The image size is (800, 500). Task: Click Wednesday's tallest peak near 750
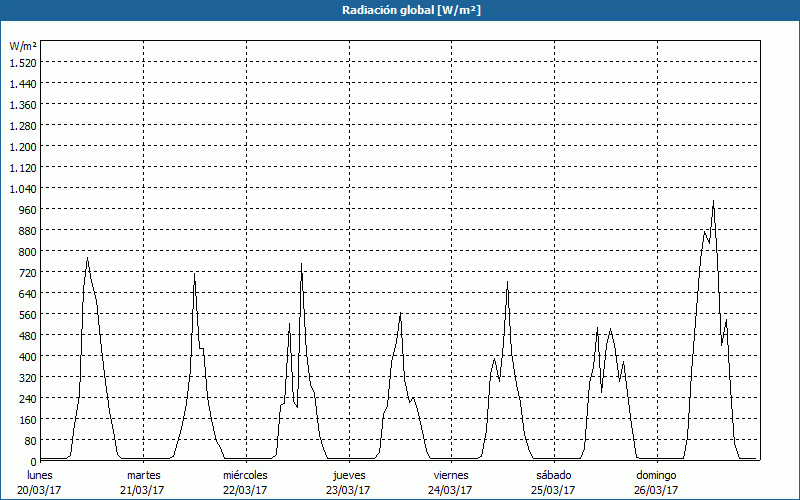(x=302, y=264)
